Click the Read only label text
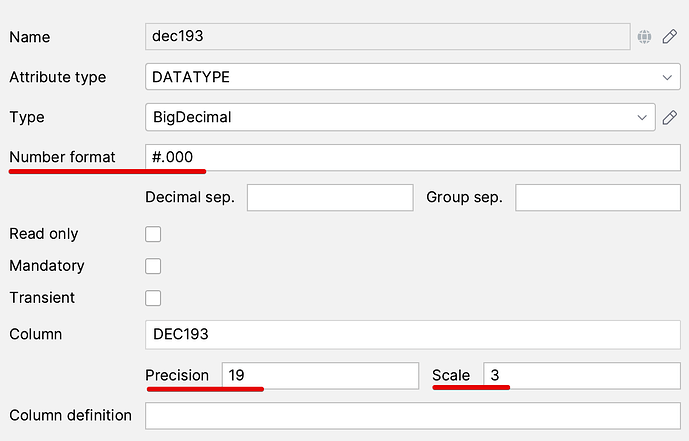The image size is (689, 441). pos(44,234)
